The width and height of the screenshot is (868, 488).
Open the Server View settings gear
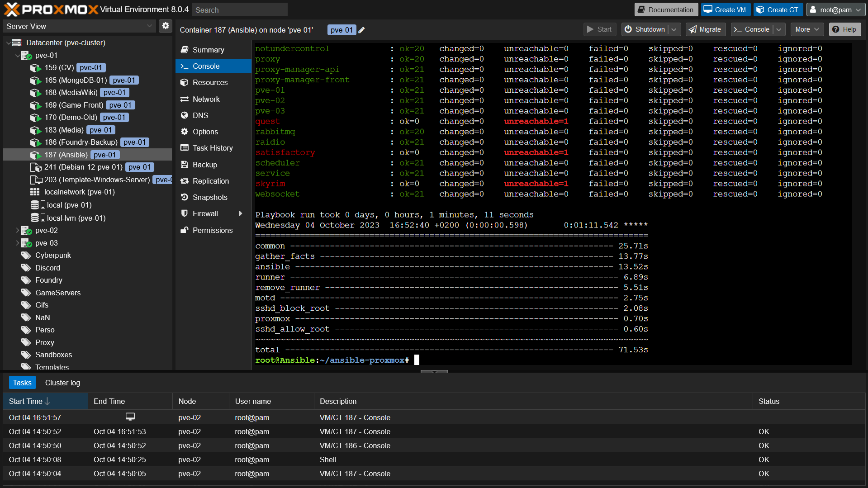(166, 26)
